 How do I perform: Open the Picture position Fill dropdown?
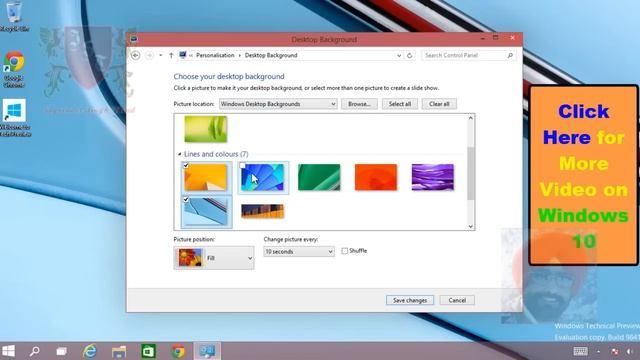(x=214, y=258)
